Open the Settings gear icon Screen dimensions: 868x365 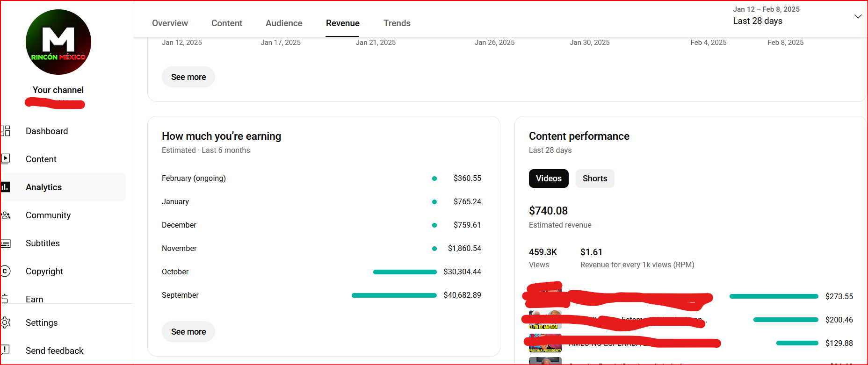coord(5,322)
